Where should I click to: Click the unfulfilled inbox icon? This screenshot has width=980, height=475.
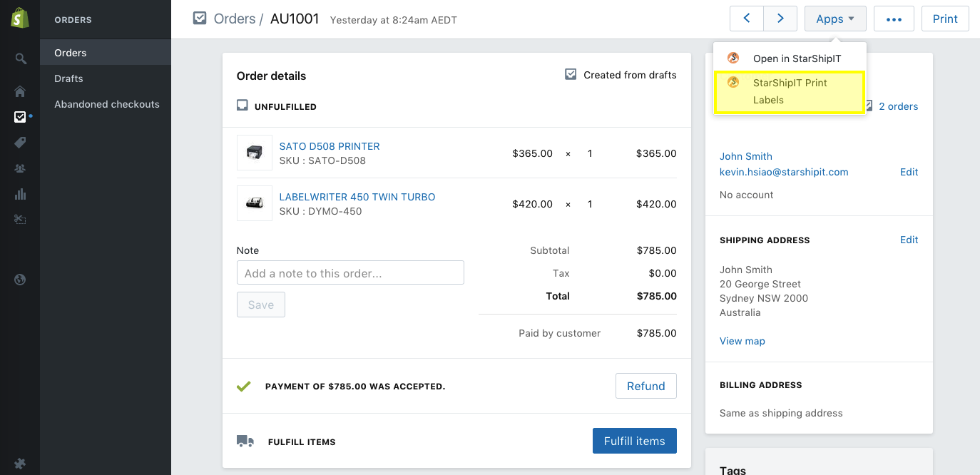243,106
